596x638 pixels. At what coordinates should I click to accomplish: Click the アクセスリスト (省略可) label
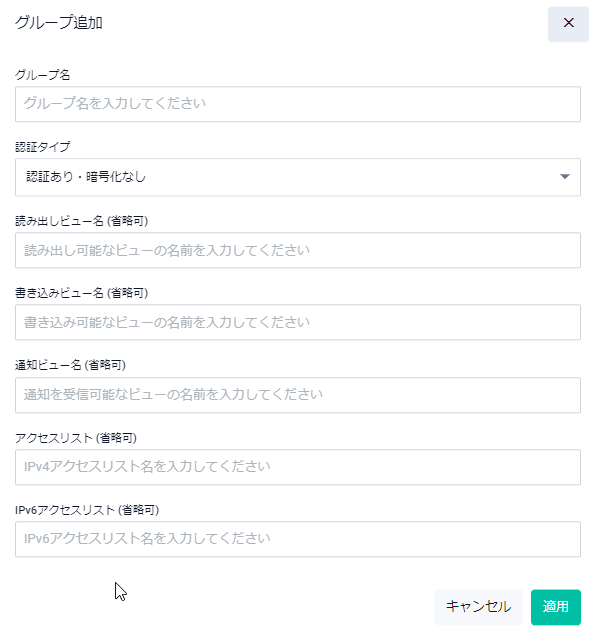76,438
